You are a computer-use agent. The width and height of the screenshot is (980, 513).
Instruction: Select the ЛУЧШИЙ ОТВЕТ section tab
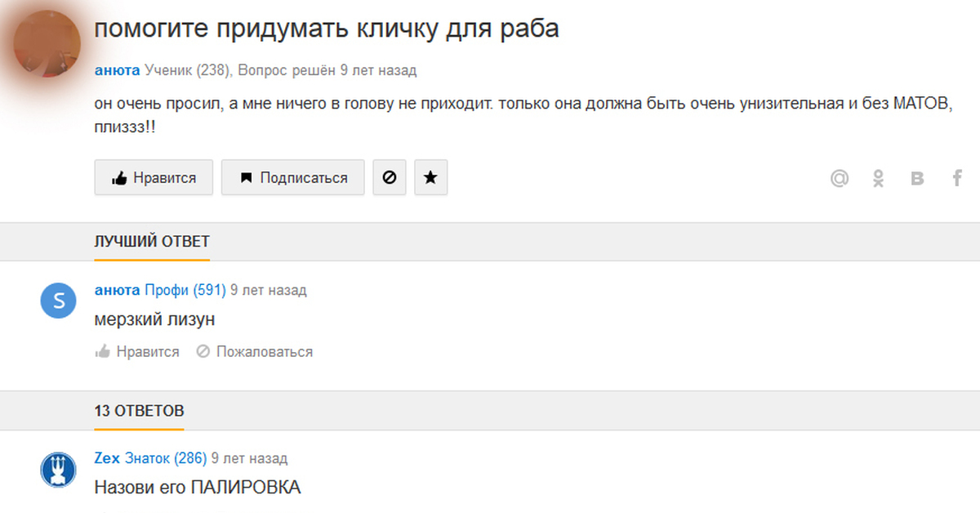(152, 242)
